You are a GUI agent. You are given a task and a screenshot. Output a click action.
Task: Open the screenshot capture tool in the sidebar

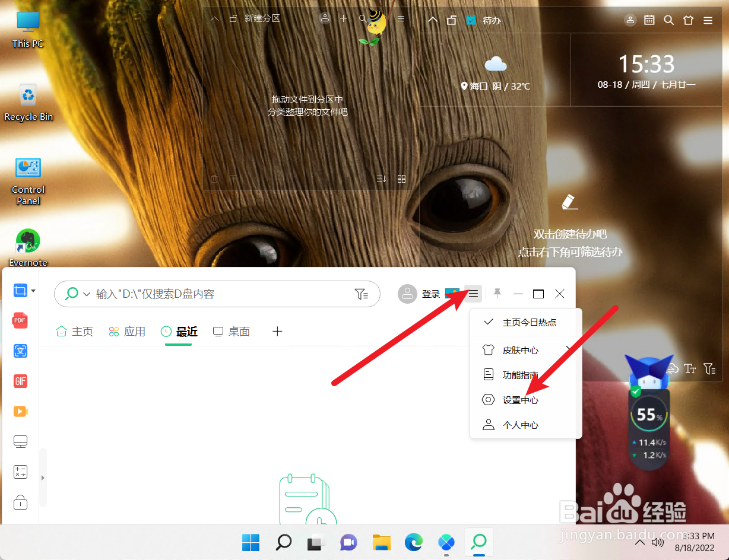pyautogui.click(x=20, y=291)
